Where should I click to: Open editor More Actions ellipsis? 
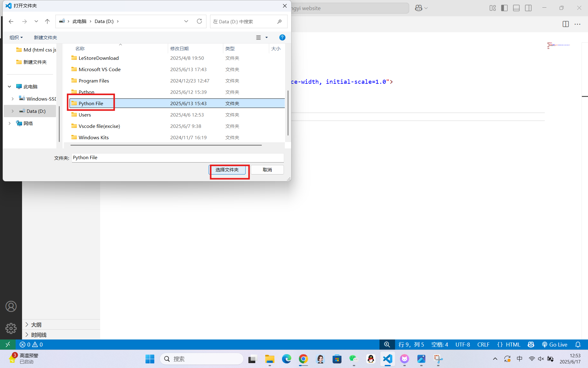pyautogui.click(x=578, y=24)
